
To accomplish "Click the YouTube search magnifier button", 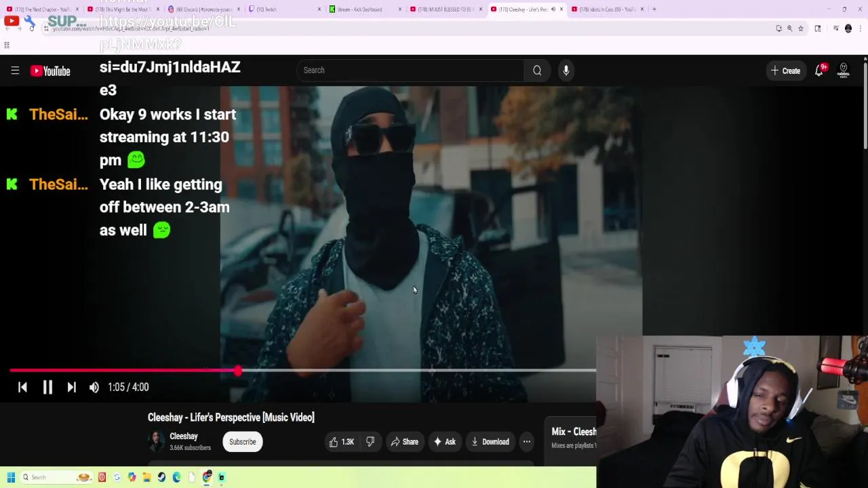I will [537, 70].
